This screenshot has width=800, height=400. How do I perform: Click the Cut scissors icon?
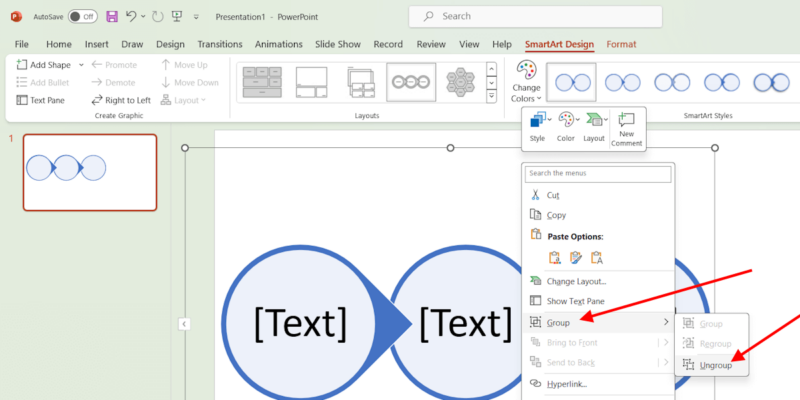coord(536,195)
